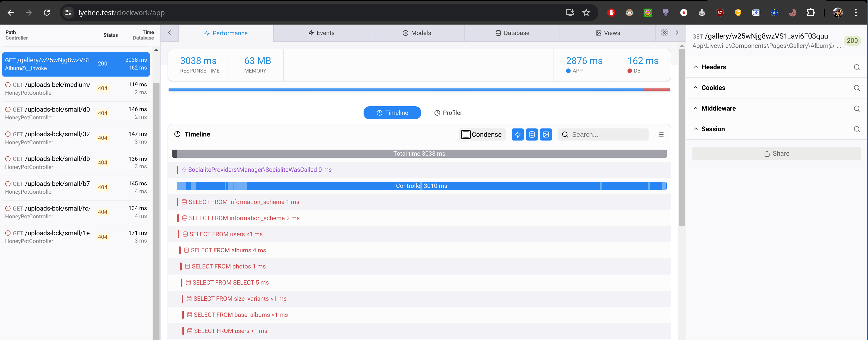
Task: Open the Chrome three-dot menu
Action: click(856, 13)
